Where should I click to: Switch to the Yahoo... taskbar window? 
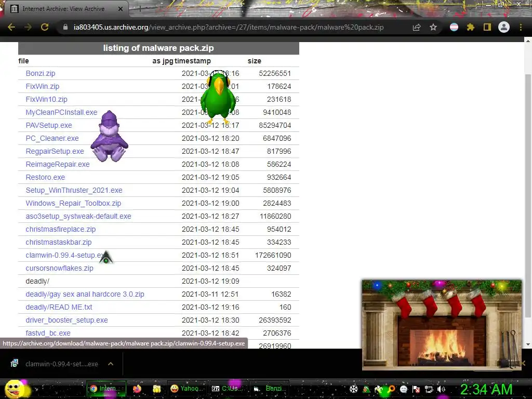[187, 389]
